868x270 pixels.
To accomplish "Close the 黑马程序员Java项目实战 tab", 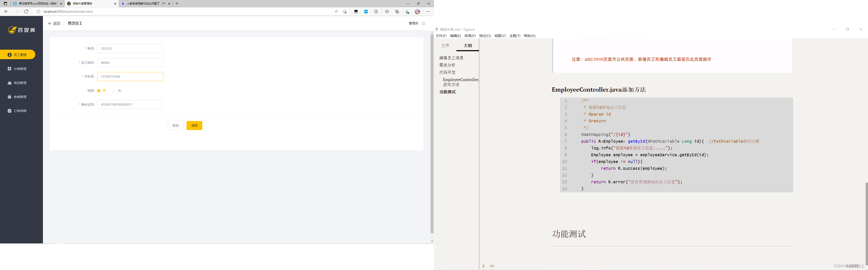I will (61, 4).
